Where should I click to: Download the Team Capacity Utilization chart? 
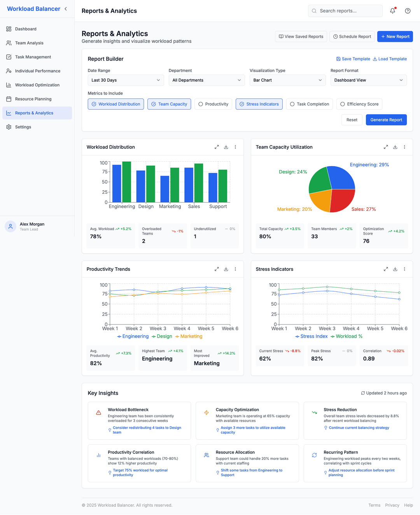pos(395,147)
